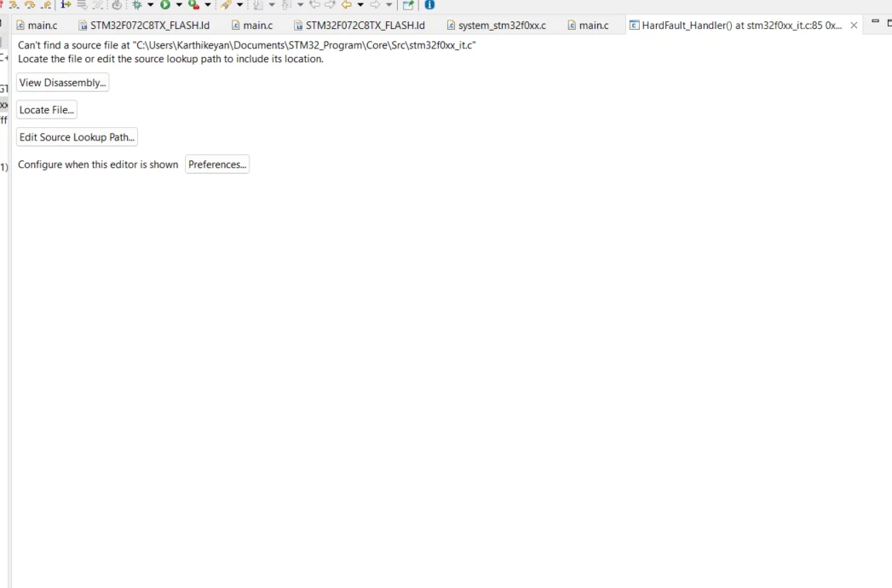Open the Forward history dropdown arrow
Screen dimensions: 892x588
389,4
